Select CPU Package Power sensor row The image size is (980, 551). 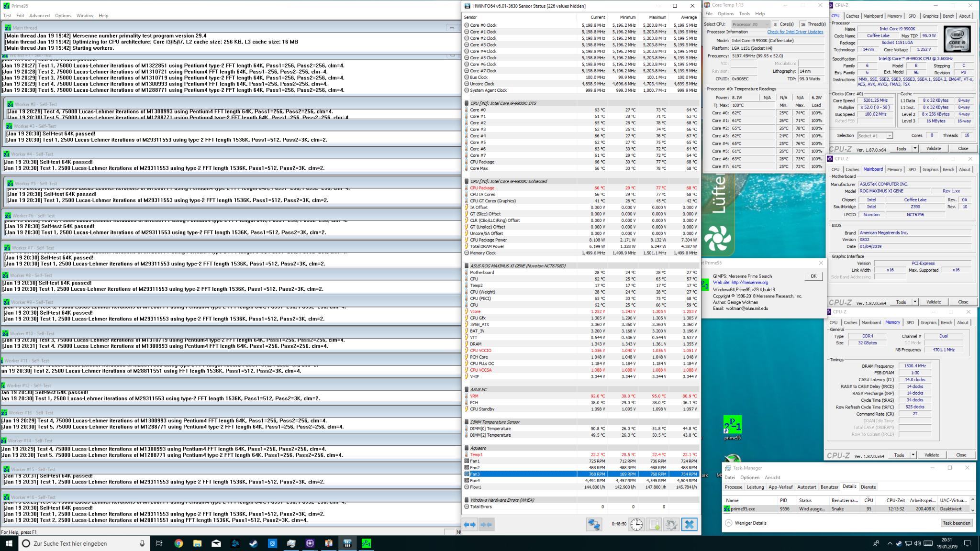tap(580, 240)
